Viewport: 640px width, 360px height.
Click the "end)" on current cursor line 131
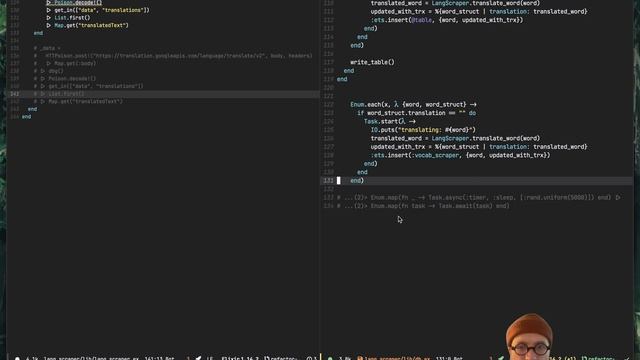point(357,180)
